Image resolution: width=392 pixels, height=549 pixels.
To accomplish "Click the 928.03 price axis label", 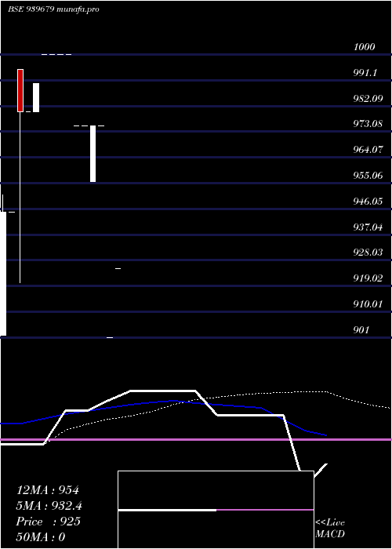I will (x=368, y=253).
